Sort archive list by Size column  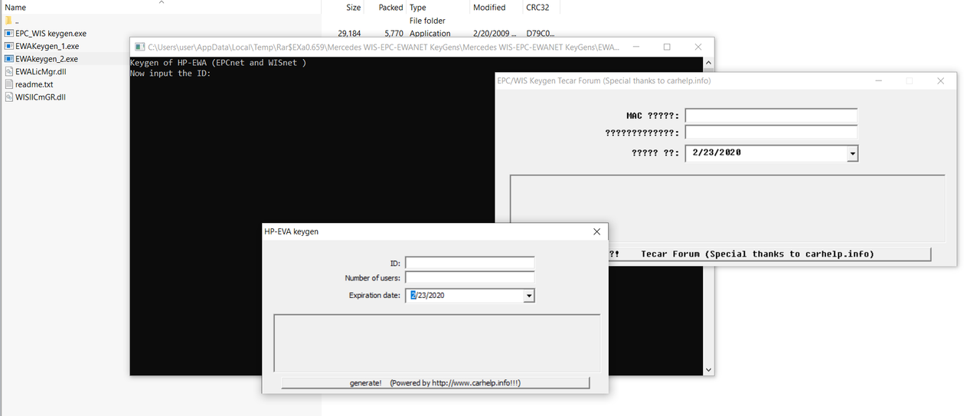[353, 8]
